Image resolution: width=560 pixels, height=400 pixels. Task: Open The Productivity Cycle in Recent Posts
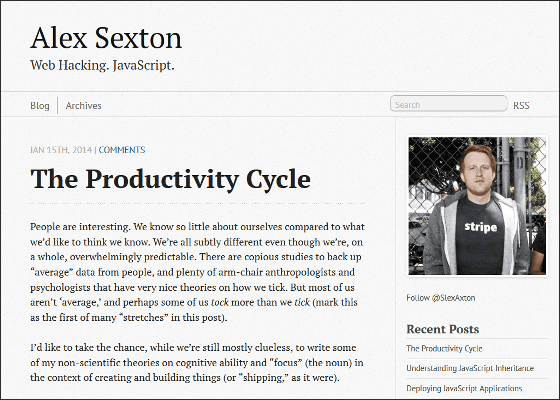[x=444, y=348]
